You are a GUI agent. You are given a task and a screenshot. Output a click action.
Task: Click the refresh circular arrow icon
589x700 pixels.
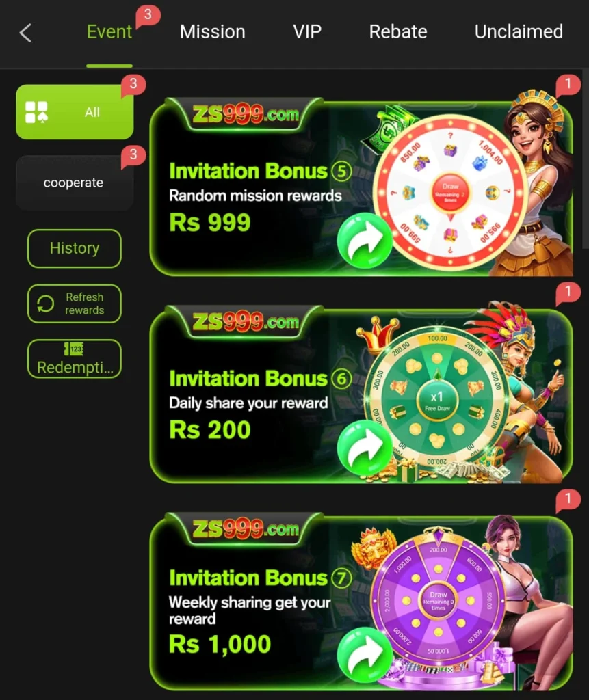pyautogui.click(x=45, y=304)
